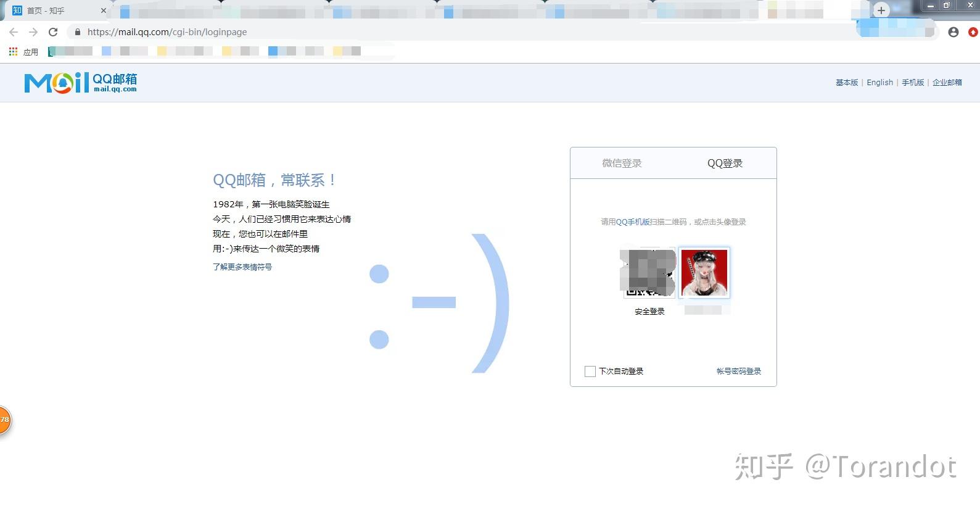Switch to the 微信登录 tab
This screenshot has height=506, width=980.
click(622, 164)
